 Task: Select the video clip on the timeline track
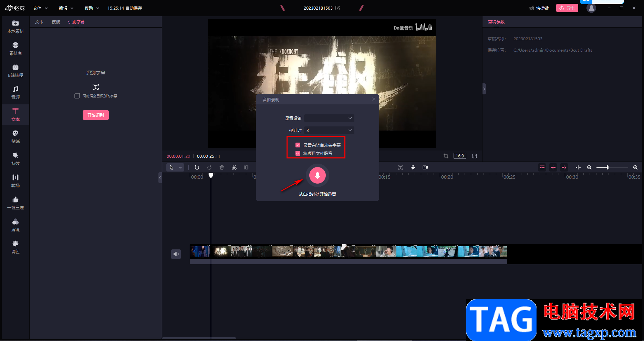pos(349,254)
